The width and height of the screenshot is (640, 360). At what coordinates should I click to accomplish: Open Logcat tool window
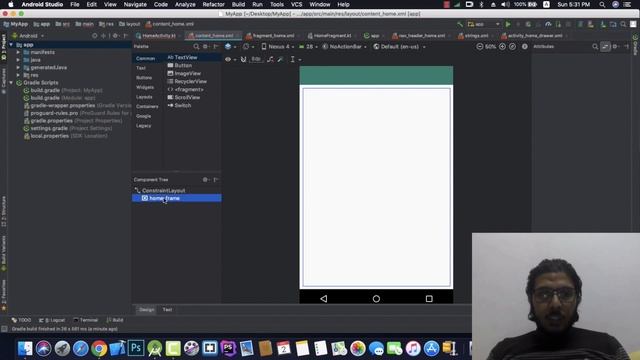(52, 320)
